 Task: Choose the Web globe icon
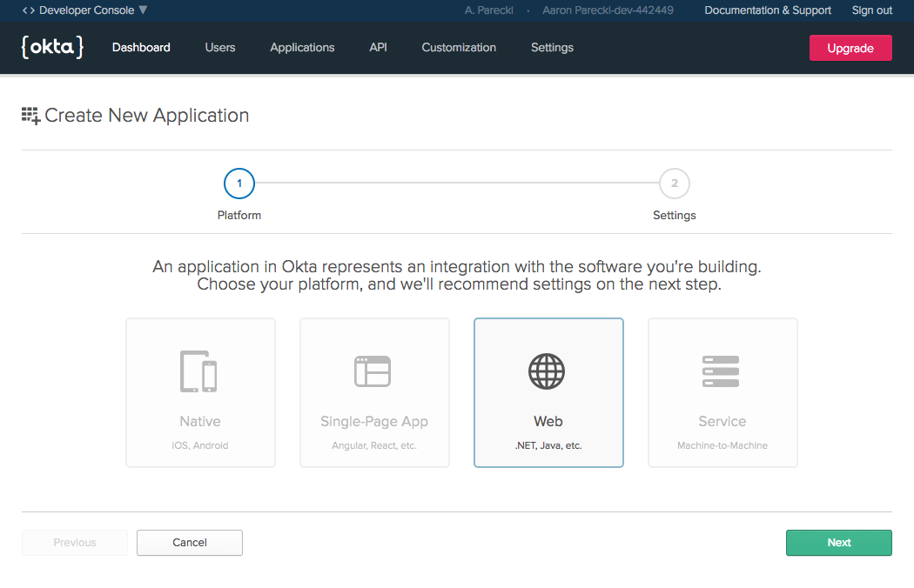click(x=547, y=371)
